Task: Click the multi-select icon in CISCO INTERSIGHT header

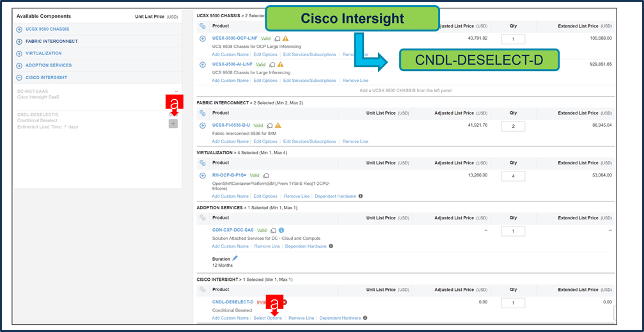Action: pos(203,290)
